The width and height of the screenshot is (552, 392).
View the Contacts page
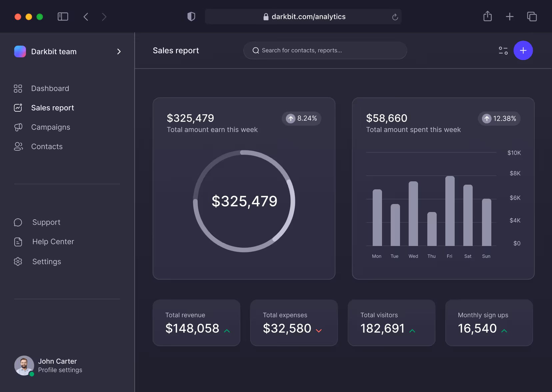[x=47, y=146]
